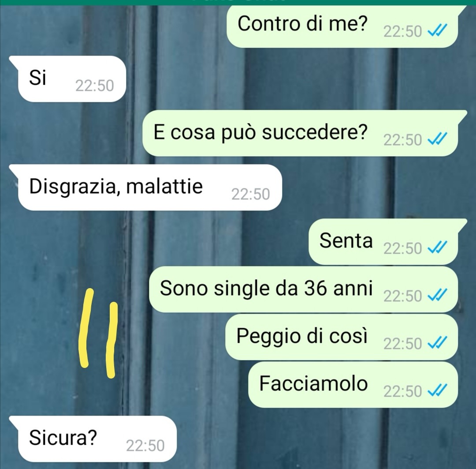Viewport: 476px width, 469px height.
Task: Select 'Sono single da 36 anni' message
Action: coord(303,289)
